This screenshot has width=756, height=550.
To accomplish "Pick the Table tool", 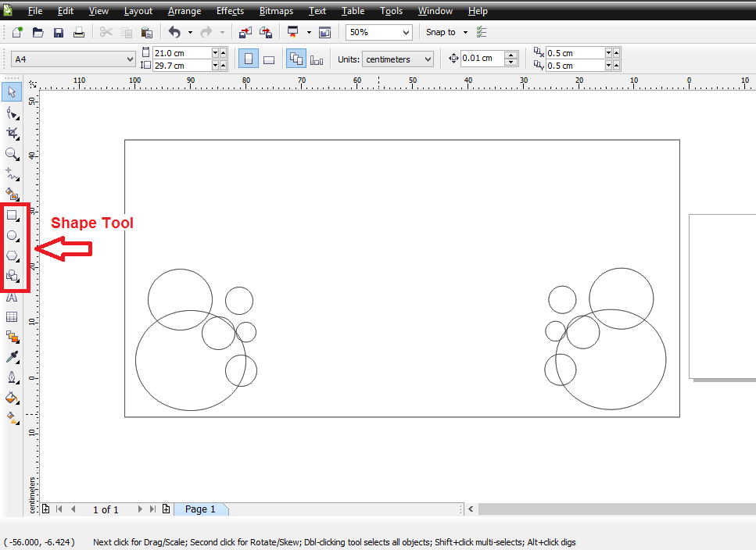I will [x=12, y=317].
